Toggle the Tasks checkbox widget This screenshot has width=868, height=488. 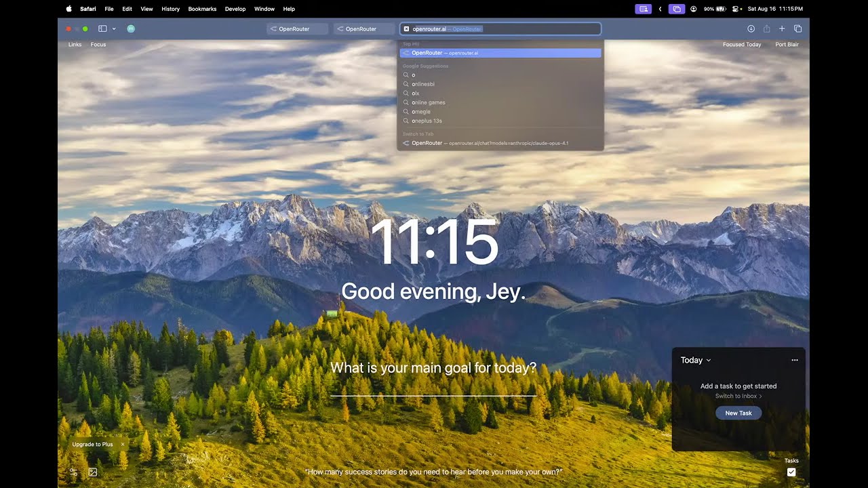(791, 472)
